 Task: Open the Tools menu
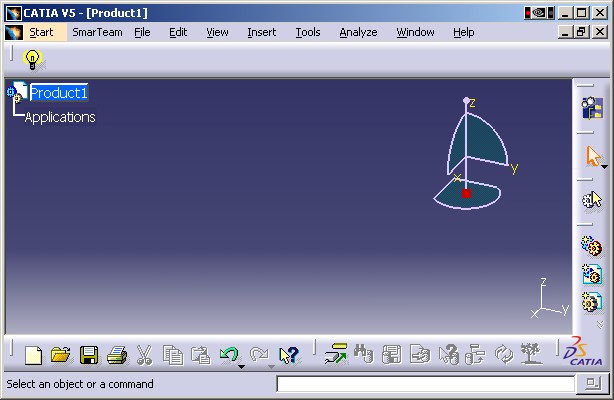click(308, 32)
